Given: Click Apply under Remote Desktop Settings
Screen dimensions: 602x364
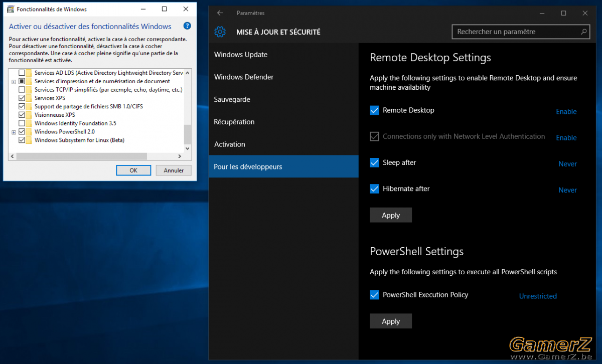Looking at the screenshot, I should (x=391, y=215).
